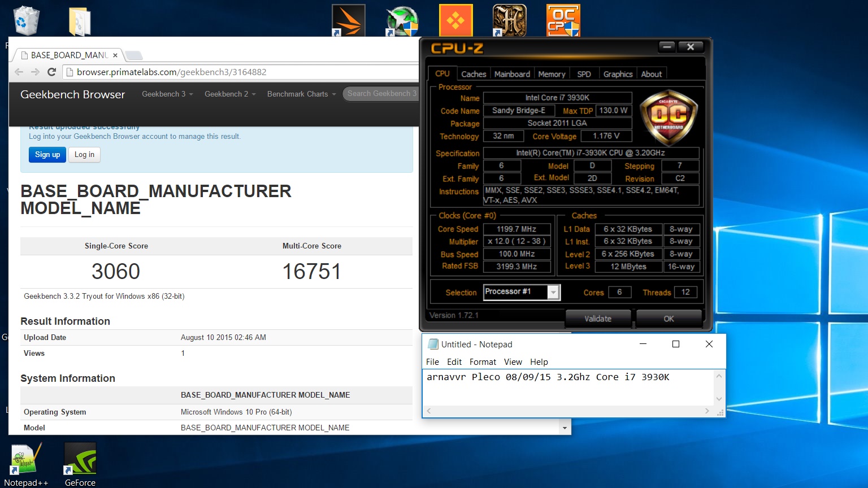The width and height of the screenshot is (868, 488).
Task: Launch the H emblem game shortcut
Action: point(509,20)
